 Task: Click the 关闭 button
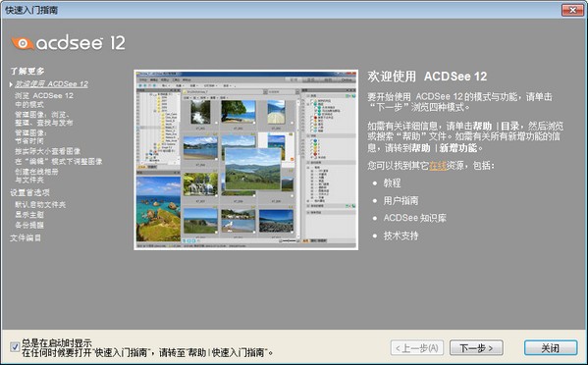[x=550, y=348]
